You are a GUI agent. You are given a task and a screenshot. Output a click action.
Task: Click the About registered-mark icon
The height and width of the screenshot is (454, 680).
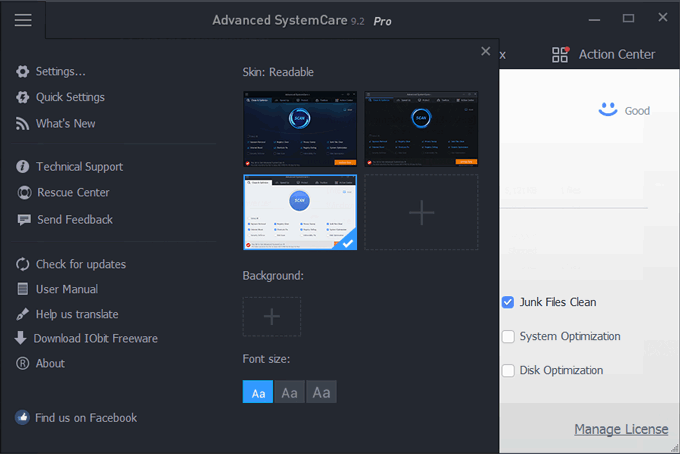tap(23, 363)
